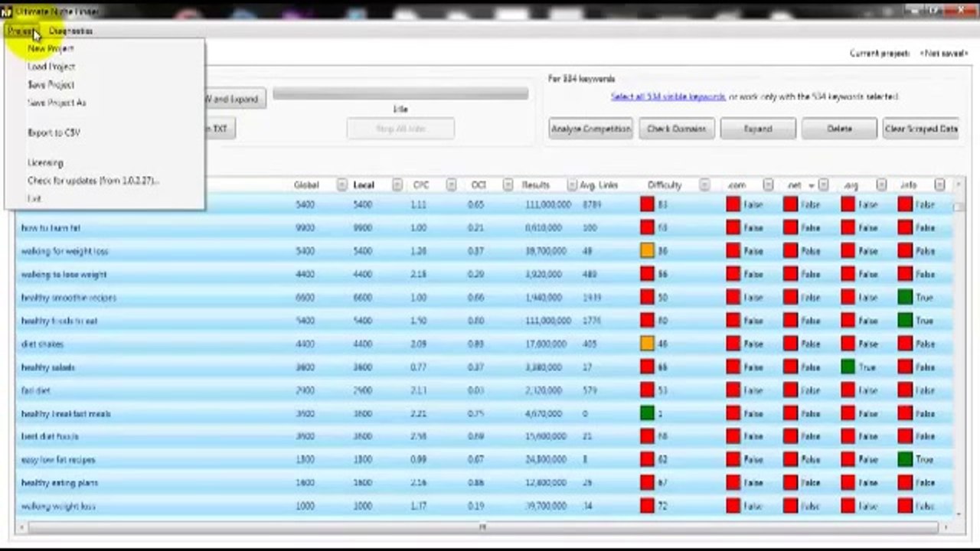Click the Stop All Jobs button

400,129
